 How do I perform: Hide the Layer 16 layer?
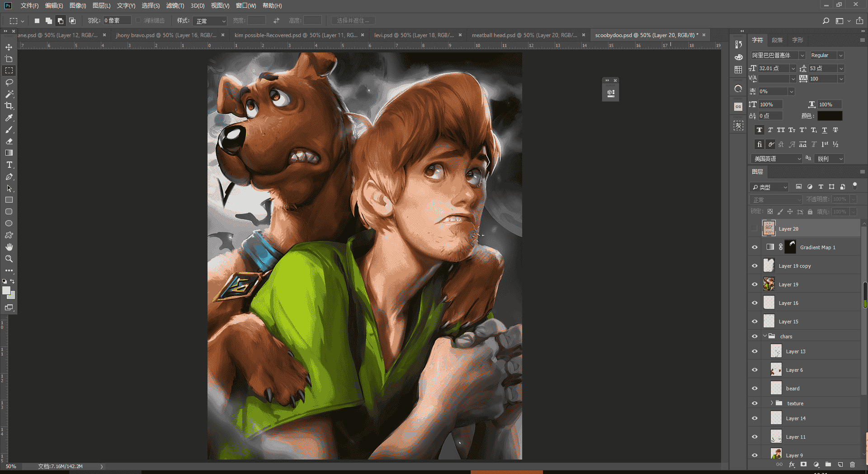[754, 303]
